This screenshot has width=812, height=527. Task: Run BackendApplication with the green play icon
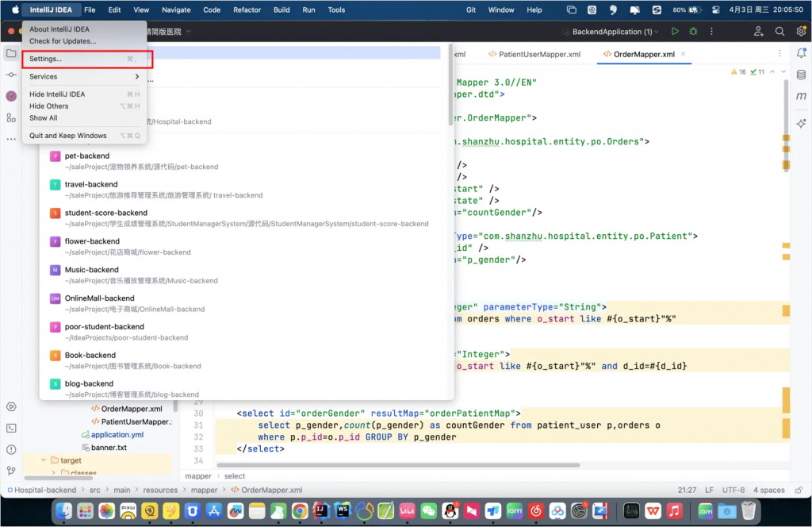675,32
